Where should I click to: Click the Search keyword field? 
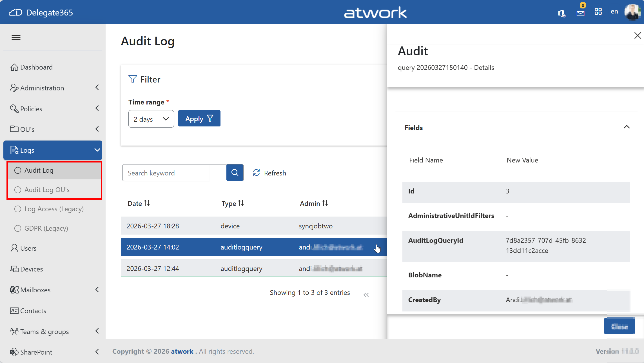(166, 173)
